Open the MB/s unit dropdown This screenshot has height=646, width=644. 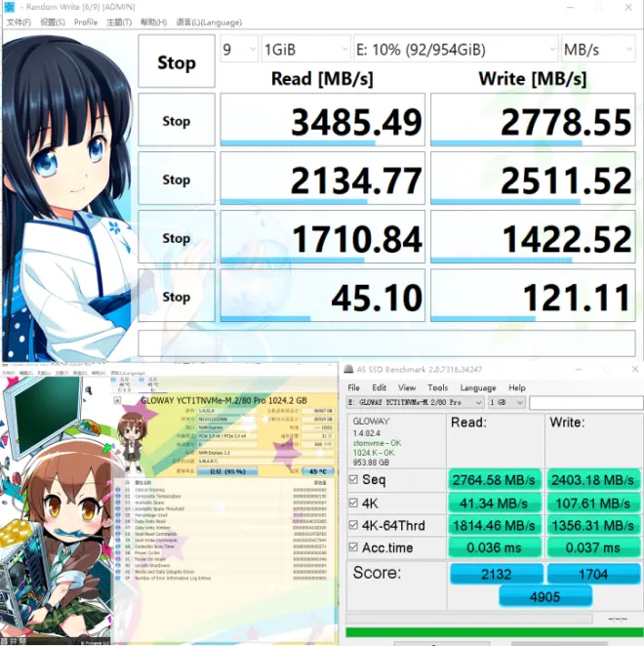598,50
